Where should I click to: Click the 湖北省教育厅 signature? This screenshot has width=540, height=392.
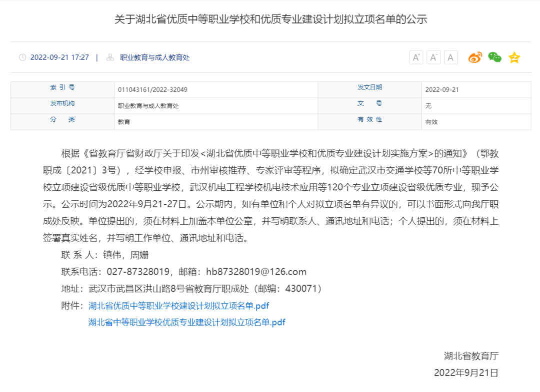(471, 356)
